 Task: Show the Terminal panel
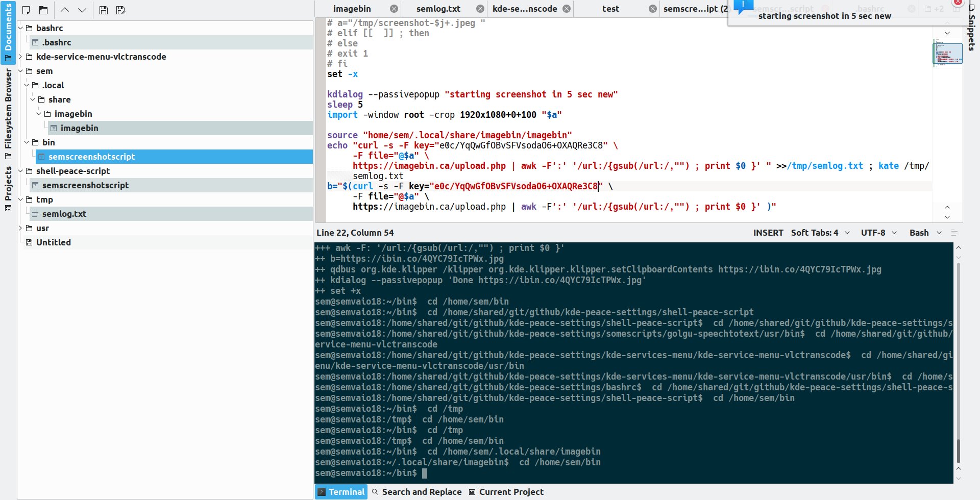(341, 492)
